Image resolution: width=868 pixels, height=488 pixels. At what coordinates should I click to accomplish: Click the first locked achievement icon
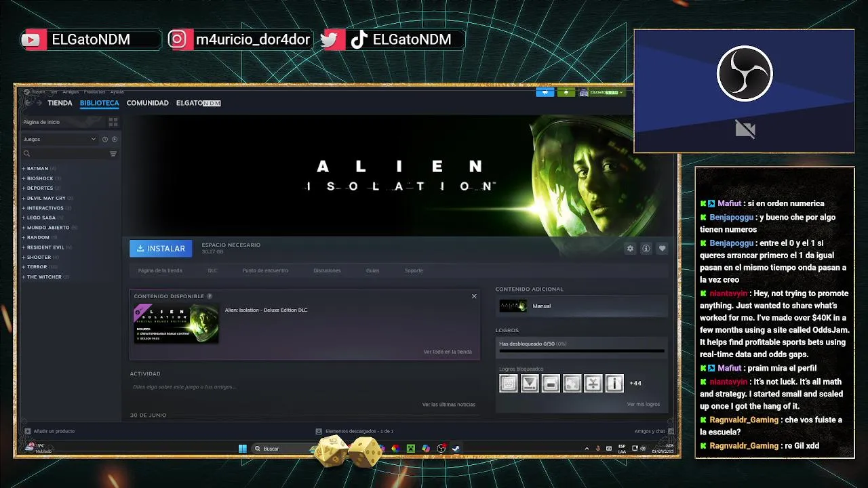(x=509, y=383)
